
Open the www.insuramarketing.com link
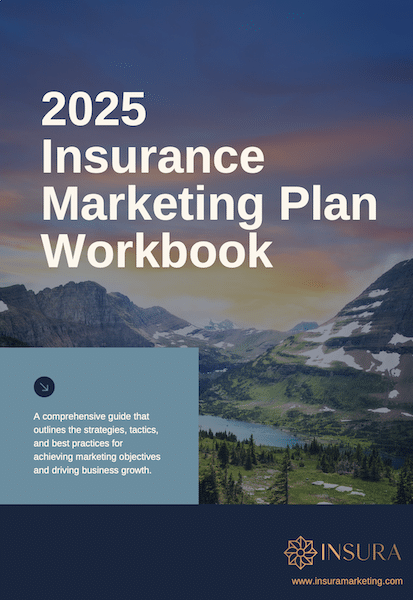coord(347,581)
